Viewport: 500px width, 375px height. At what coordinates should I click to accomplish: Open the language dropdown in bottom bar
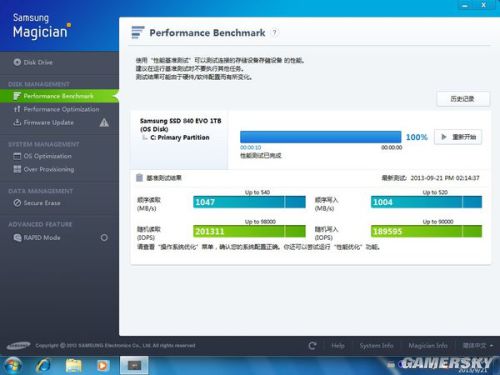pos(477,346)
